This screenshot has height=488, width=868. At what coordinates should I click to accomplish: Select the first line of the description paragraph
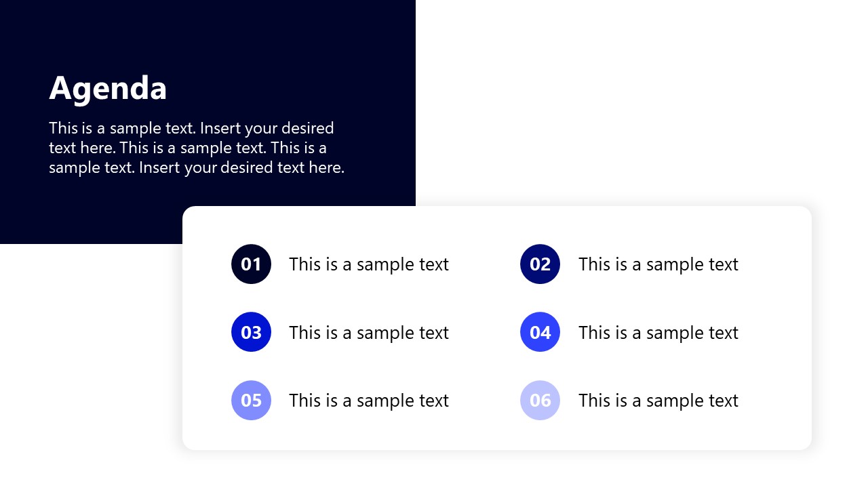[x=191, y=128]
